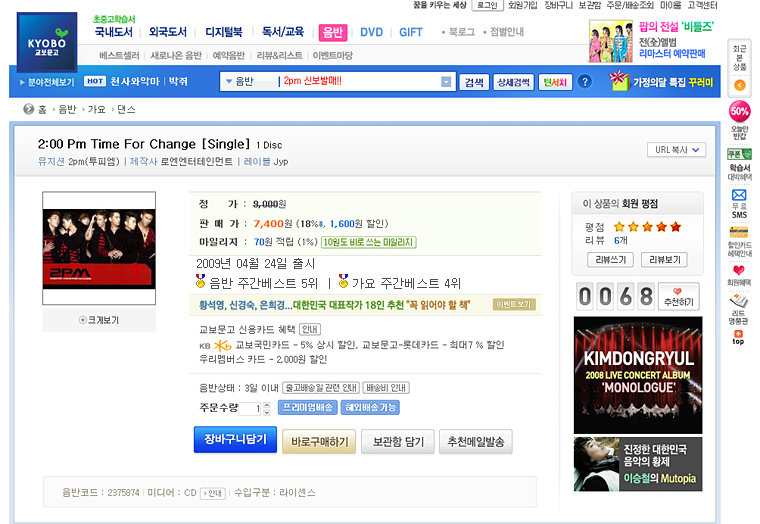The height and width of the screenshot is (524, 760).
Task: Open 회원가입 link at top
Action: click(x=522, y=5)
